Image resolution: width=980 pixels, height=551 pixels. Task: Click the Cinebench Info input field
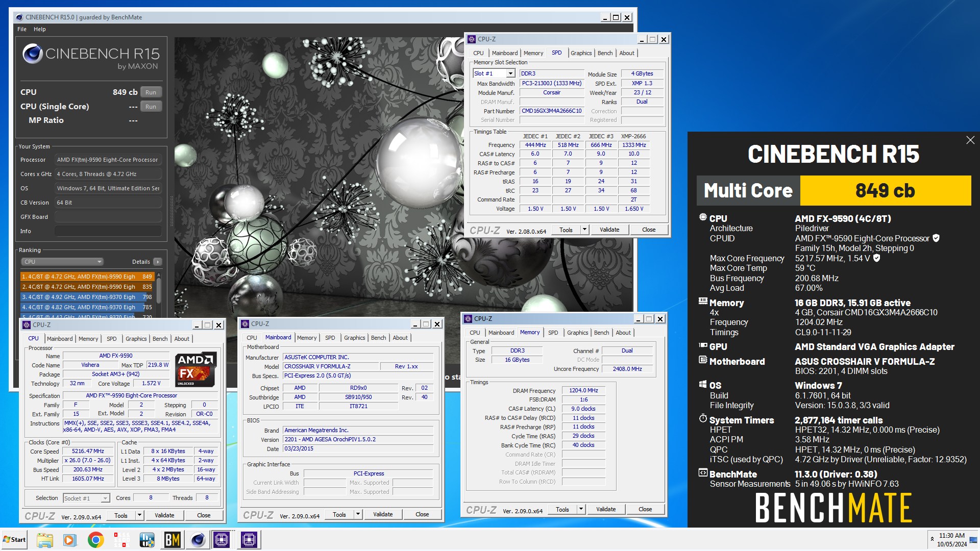pos(108,231)
